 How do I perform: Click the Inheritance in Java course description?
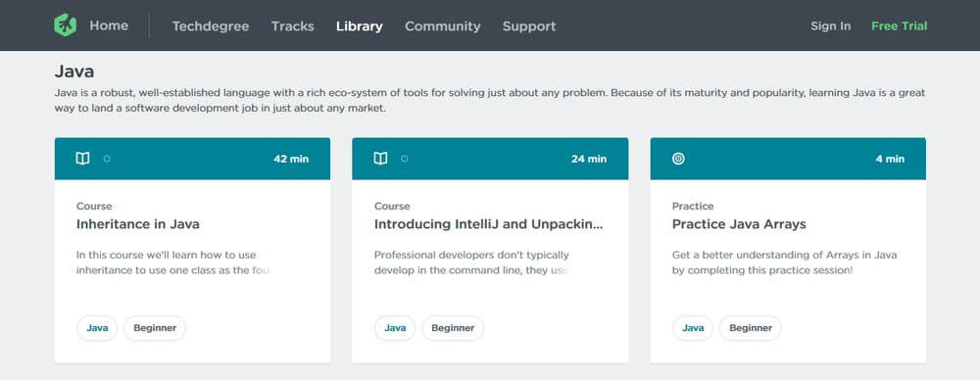pos(173,262)
